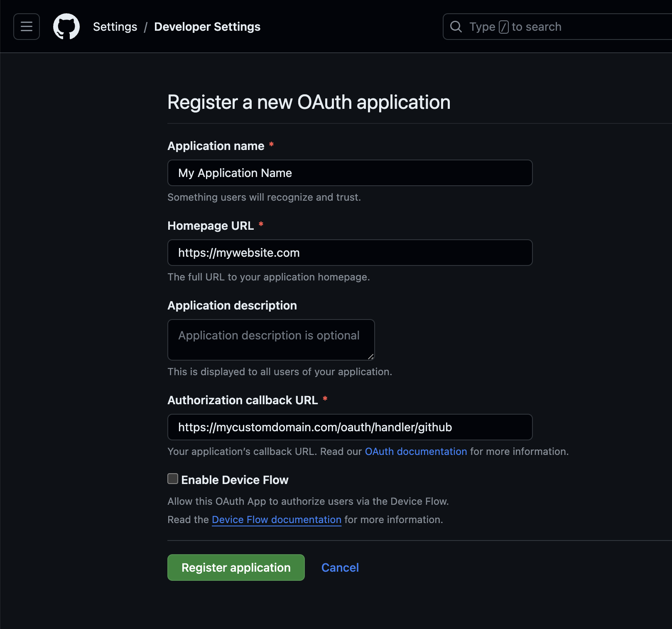Click the Register application button
The width and height of the screenshot is (672, 629).
235,567
